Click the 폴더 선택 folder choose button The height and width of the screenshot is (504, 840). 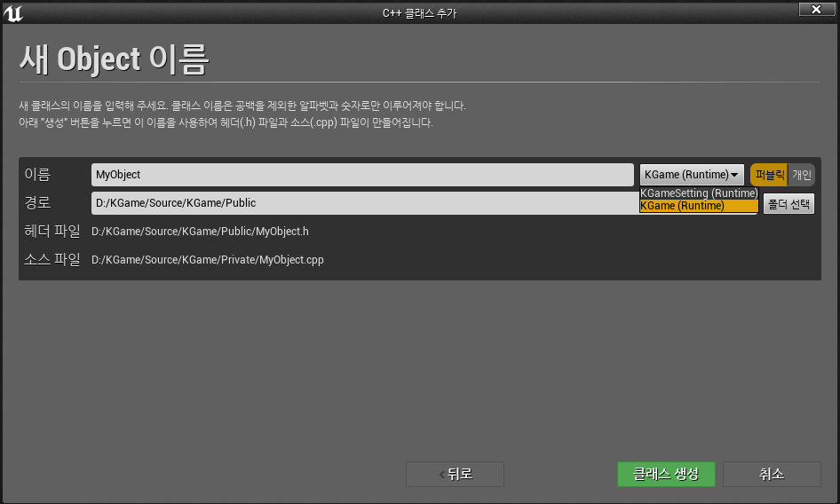pos(788,203)
